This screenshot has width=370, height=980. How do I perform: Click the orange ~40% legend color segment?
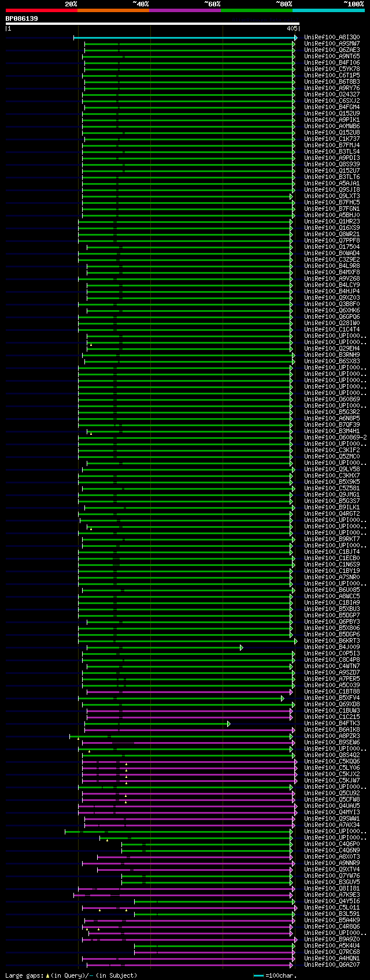coord(113,10)
